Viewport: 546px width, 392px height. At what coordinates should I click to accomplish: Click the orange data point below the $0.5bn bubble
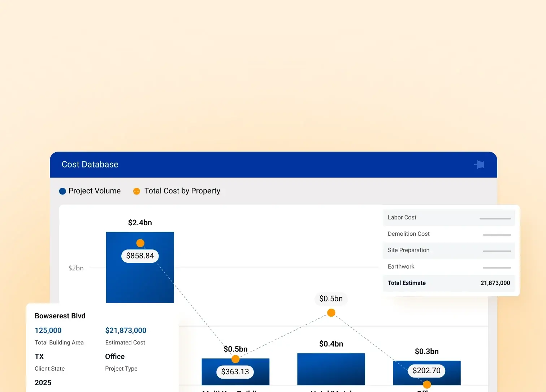[x=331, y=313]
